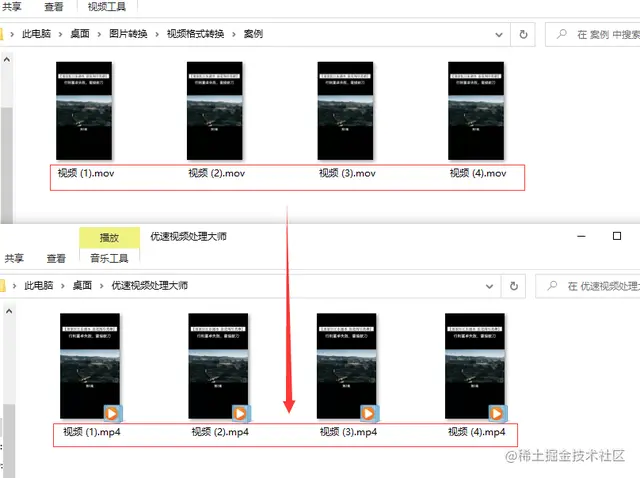
Task: Click 视频格式转换 breadcrumb in address bar
Action: click(x=196, y=34)
